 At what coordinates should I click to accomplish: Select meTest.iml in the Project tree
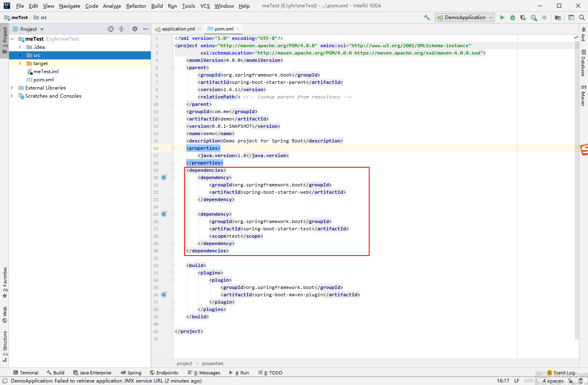click(x=46, y=72)
